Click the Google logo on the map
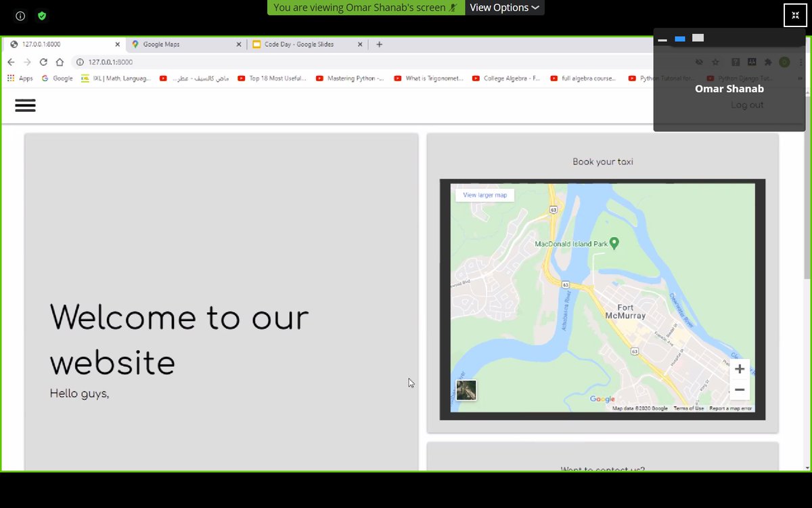Viewport: 812px width, 508px height. (602, 400)
